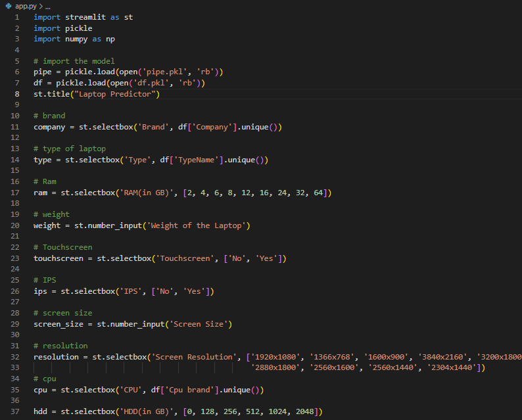
Task: Click the value 2048 in the HDD list
Action: coord(304,411)
